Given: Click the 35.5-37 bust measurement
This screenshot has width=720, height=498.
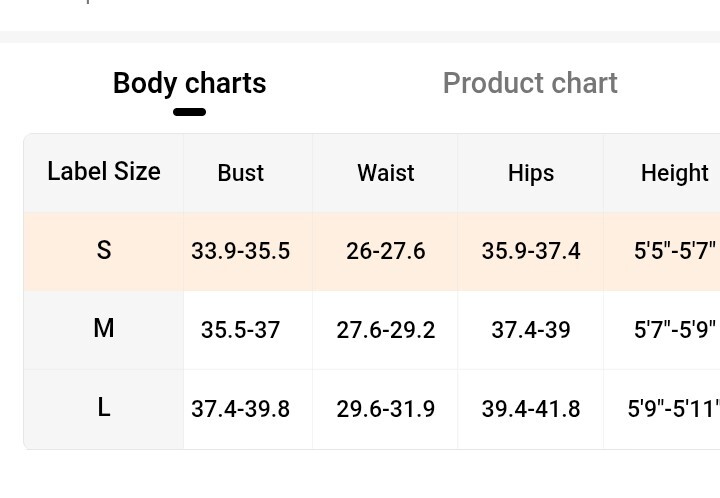Looking at the screenshot, I should pyautogui.click(x=241, y=329).
